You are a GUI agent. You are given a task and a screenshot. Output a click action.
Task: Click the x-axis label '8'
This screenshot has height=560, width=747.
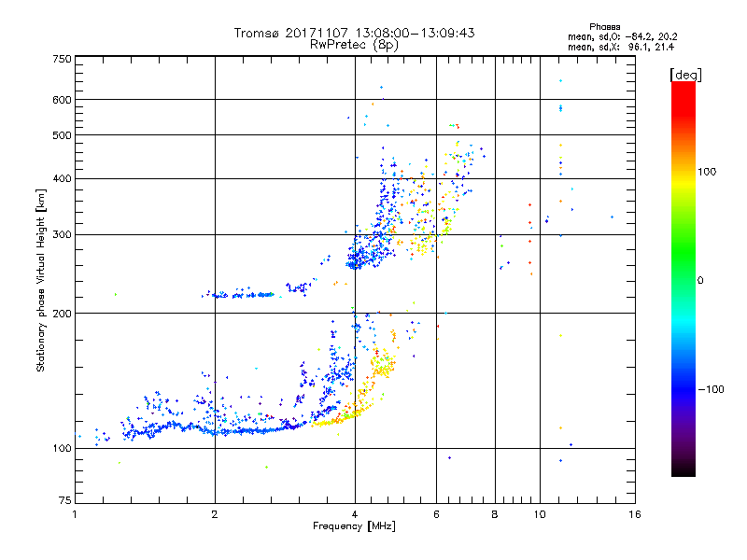pyautogui.click(x=495, y=514)
